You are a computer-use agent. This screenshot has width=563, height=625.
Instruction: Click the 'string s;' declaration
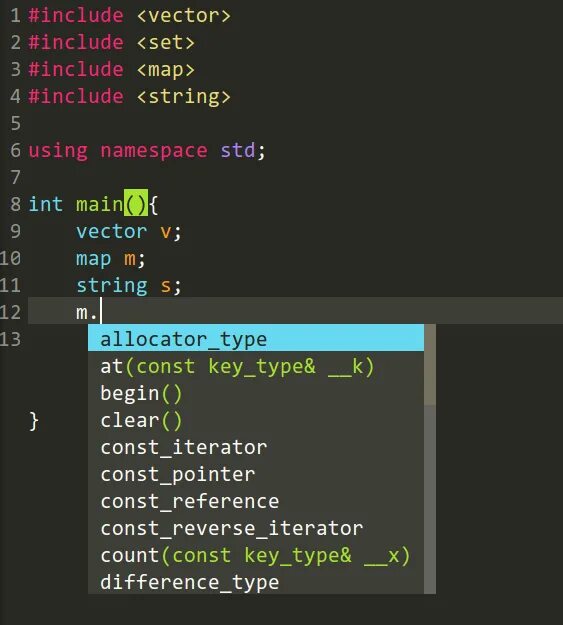click(129, 286)
